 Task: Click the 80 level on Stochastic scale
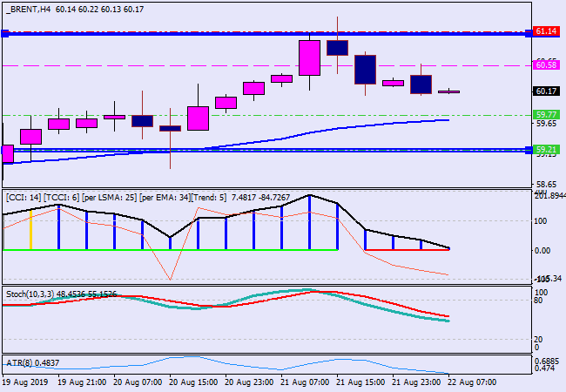tap(540, 301)
